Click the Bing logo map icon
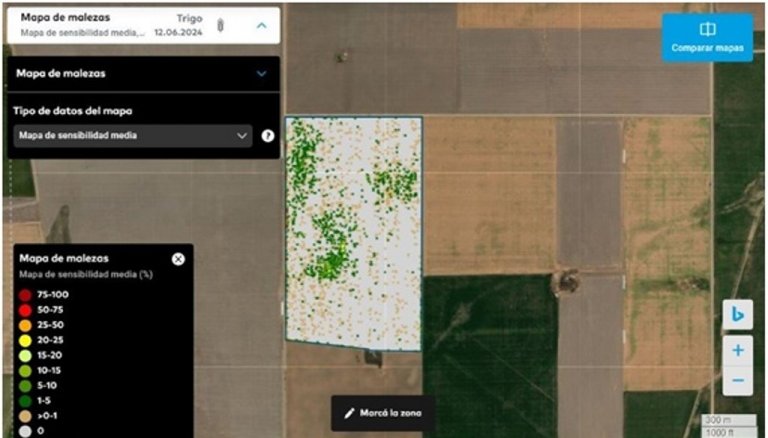The width and height of the screenshot is (768, 438). (x=737, y=315)
